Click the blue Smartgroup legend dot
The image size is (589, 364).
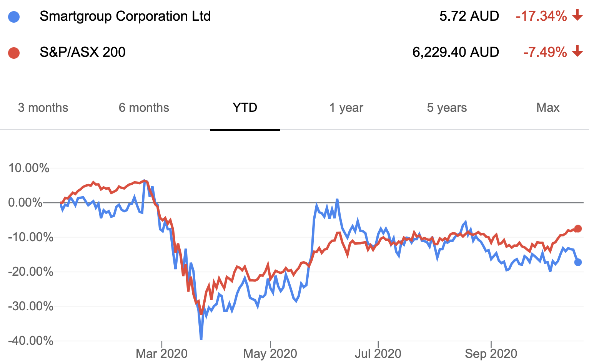(14, 17)
